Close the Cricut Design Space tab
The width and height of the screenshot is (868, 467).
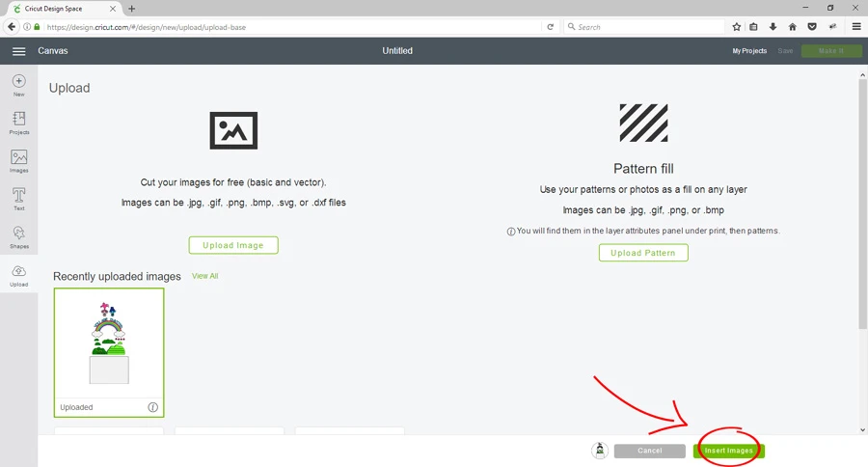[x=113, y=9]
